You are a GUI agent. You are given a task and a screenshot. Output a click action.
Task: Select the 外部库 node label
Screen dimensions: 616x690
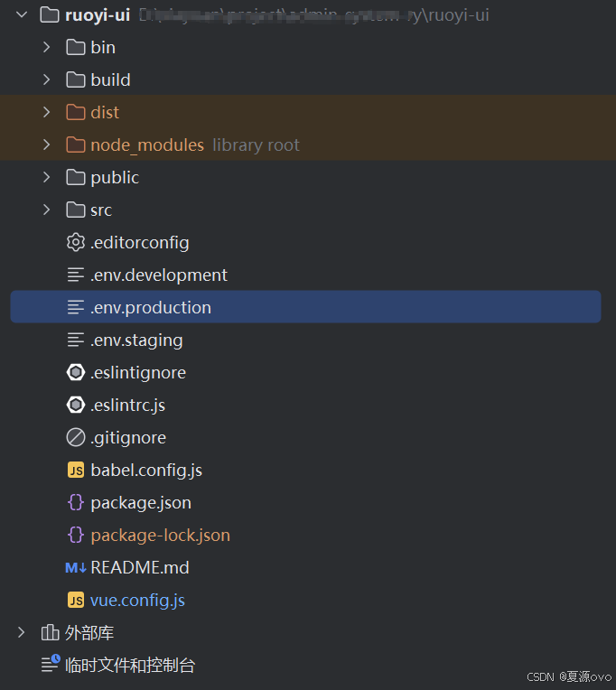click(89, 633)
